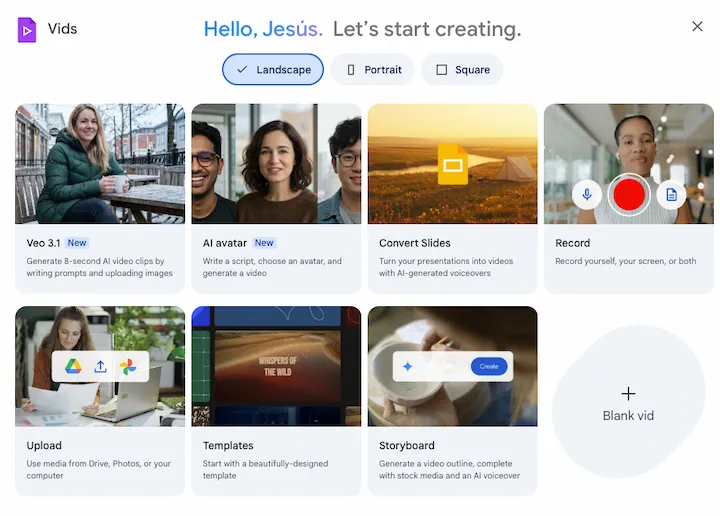Select the Square orientation option
The image size is (720, 516).
point(462,69)
